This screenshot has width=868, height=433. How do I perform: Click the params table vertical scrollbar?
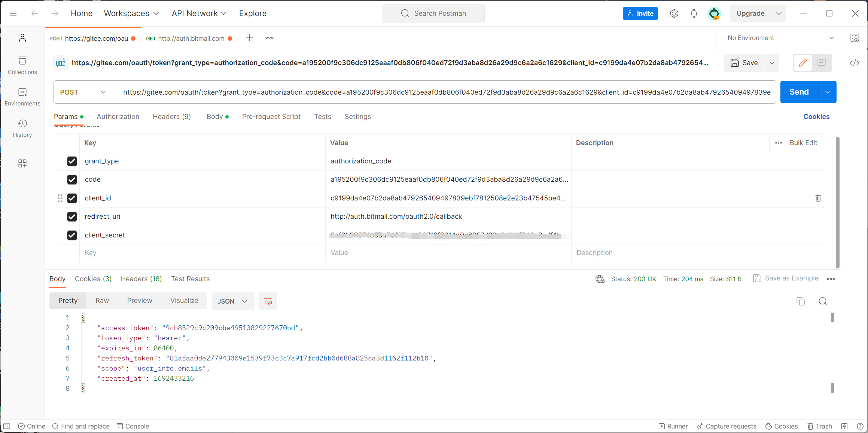click(837, 202)
